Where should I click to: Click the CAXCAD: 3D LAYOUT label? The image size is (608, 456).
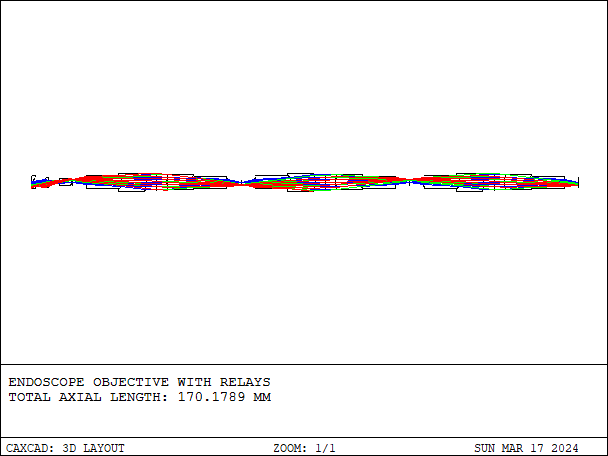pyautogui.click(x=65, y=448)
